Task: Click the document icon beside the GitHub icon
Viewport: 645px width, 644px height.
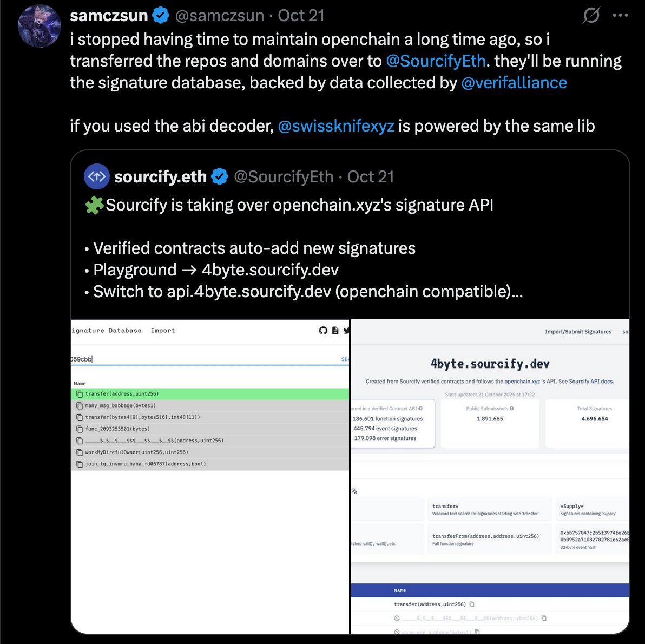Action: [x=335, y=331]
